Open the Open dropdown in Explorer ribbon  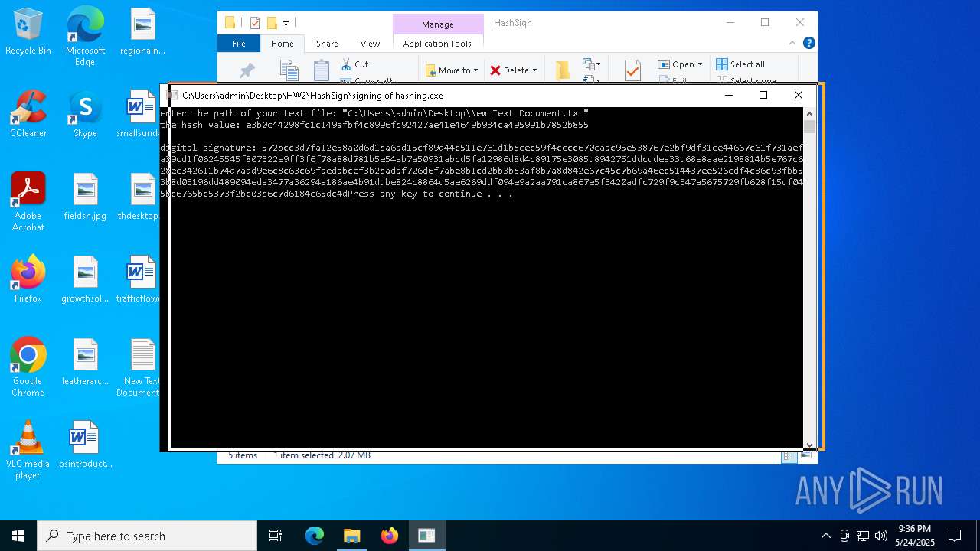[x=680, y=64]
